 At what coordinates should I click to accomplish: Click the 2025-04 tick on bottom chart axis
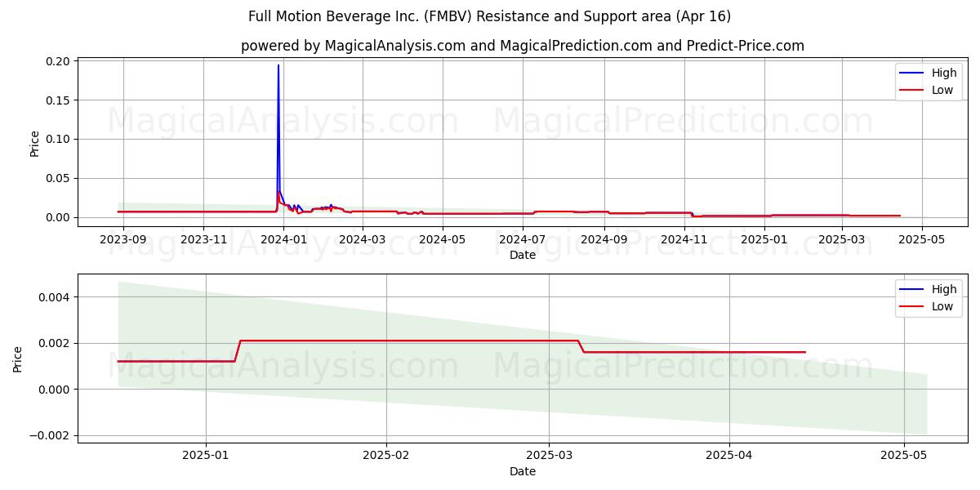[x=728, y=456]
